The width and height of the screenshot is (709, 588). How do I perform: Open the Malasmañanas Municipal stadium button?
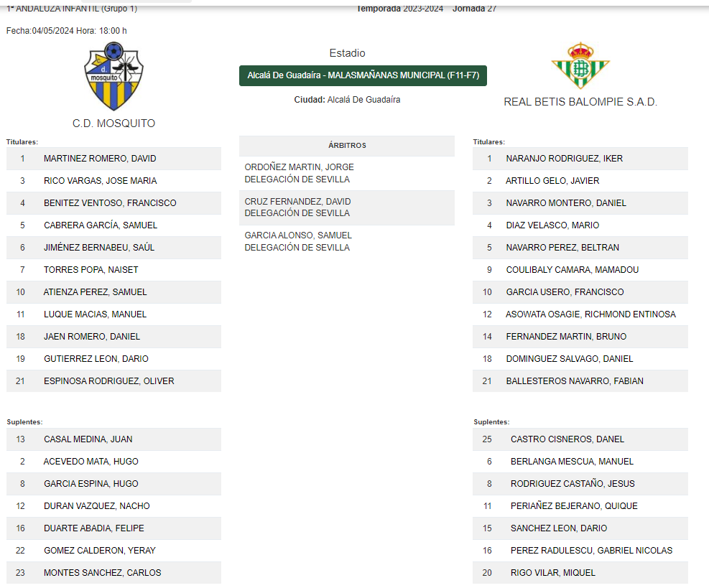pos(363,75)
